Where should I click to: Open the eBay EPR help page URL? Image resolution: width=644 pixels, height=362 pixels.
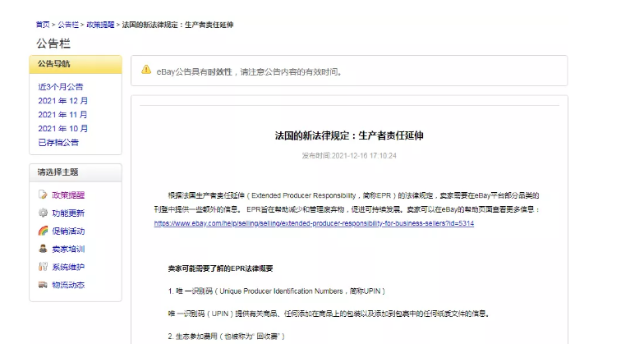click(314, 223)
